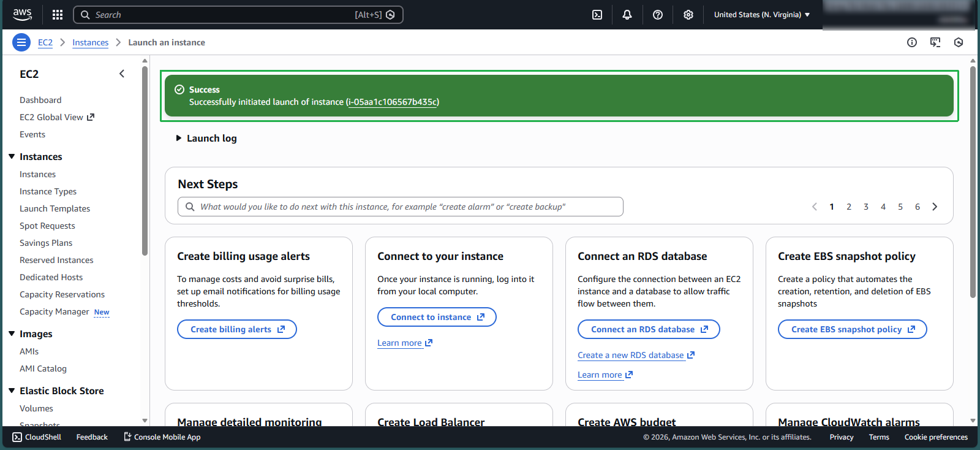The width and height of the screenshot is (980, 450).
Task: Focus the top AWS search field
Action: pos(238,15)
